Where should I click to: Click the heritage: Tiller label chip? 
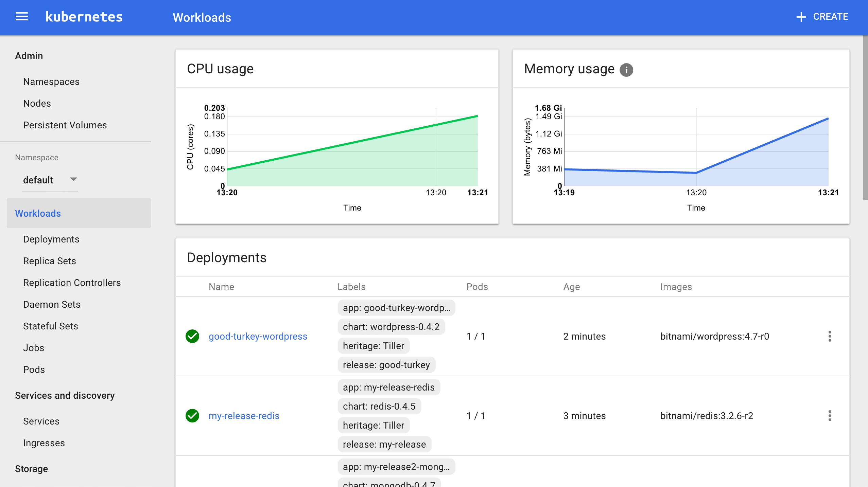click(373, 346)
